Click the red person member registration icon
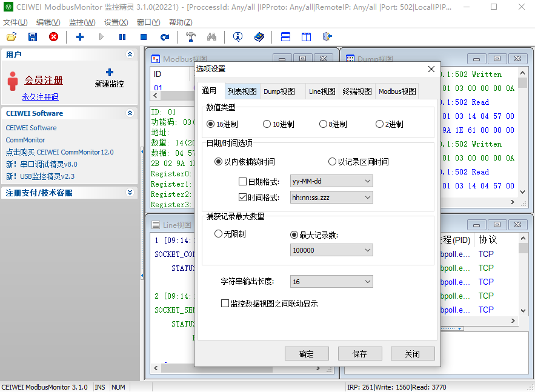The image size is (535, 392). (13, 81)
